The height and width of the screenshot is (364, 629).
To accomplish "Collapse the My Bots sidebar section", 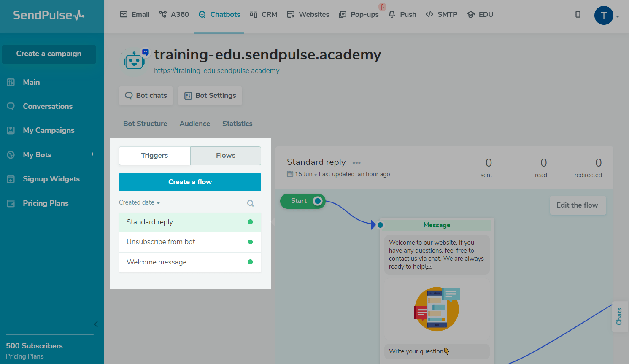I will (x=92, y=154).
